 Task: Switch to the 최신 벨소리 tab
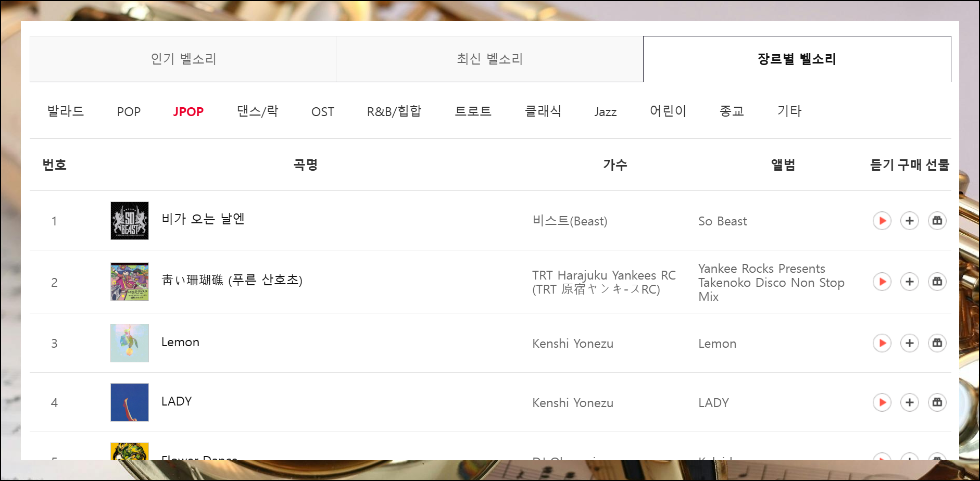coord(489,59)
